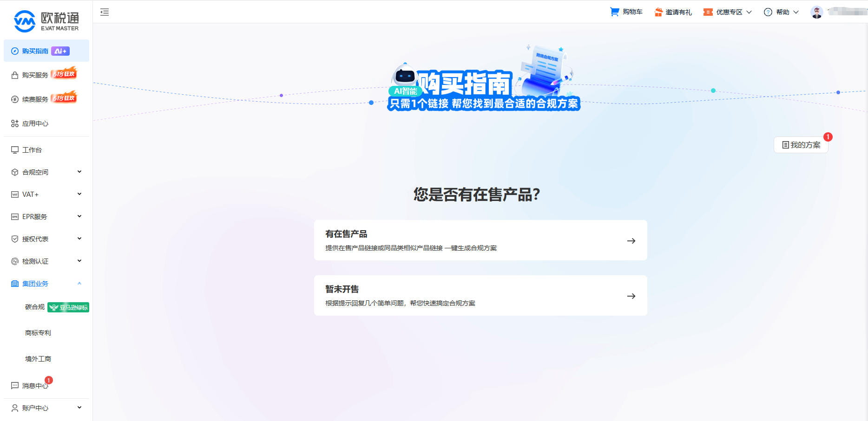The height and width of the screenshot is (421, 868).
Task: Click the building icon for 集团业务
Action: (15, 284)
